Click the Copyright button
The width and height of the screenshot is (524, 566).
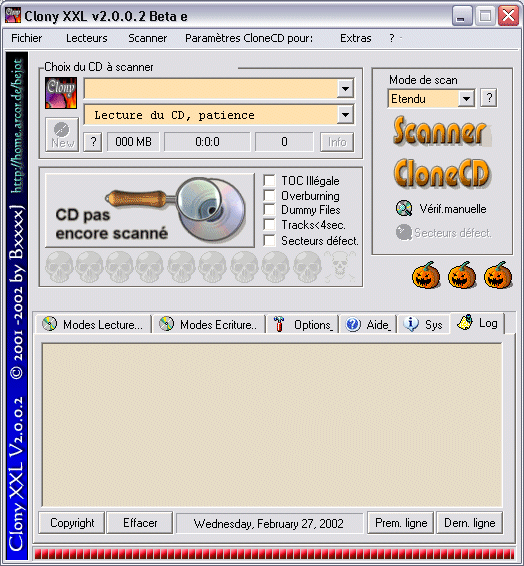(x=72, y=523)
